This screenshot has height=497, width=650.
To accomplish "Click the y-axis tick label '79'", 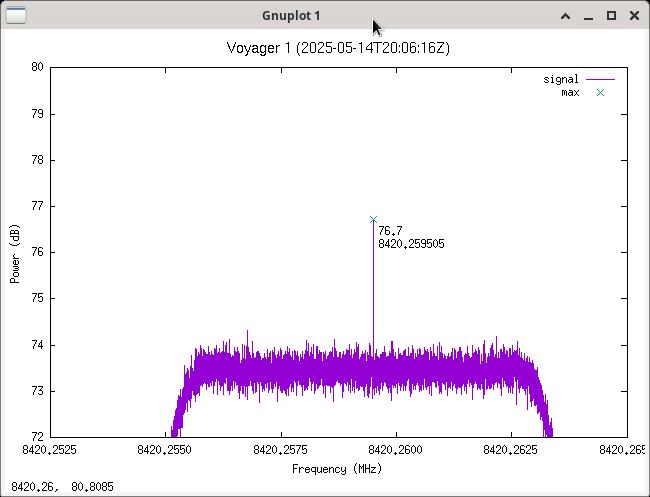I will coord(37,114).
